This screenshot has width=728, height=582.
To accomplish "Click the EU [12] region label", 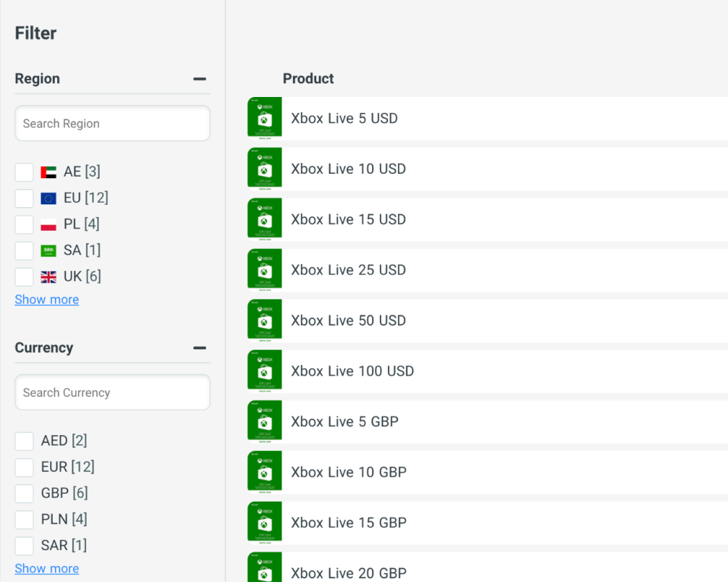I will [x=86, y=198].
